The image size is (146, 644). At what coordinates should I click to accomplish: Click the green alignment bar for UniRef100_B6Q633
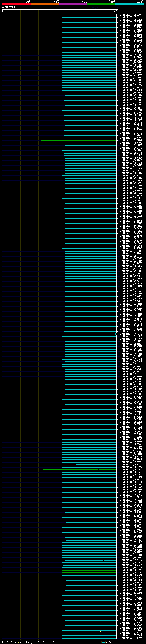pyautogui.click(x=90, y=572)
